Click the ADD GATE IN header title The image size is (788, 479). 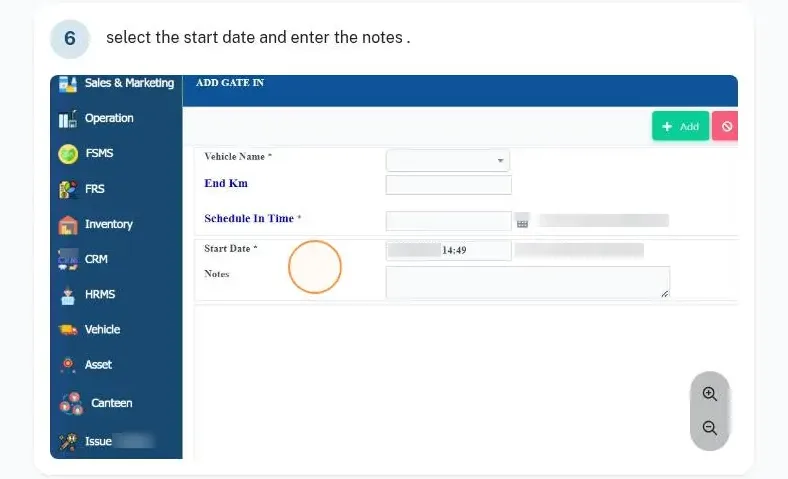click(230, 83)
